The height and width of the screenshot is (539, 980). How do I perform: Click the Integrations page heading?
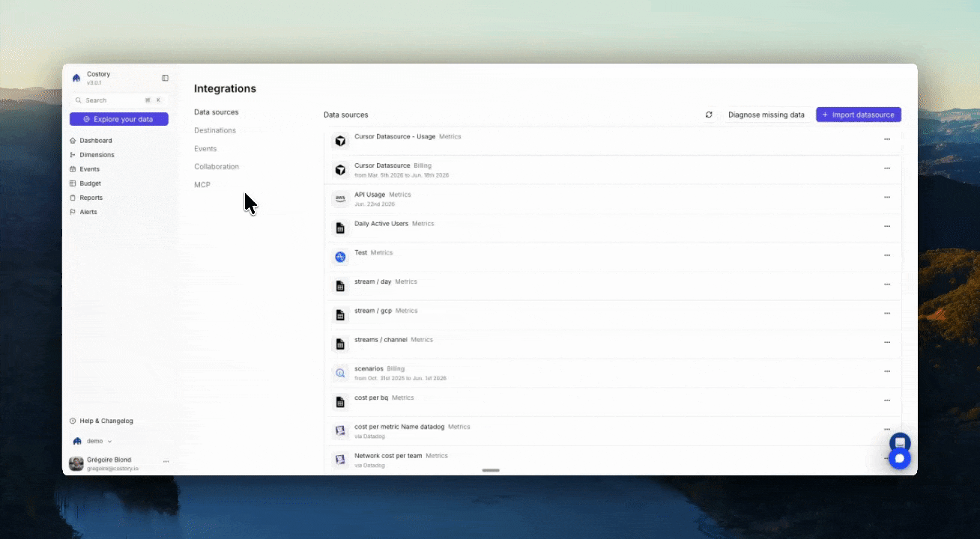pos(225,88)
